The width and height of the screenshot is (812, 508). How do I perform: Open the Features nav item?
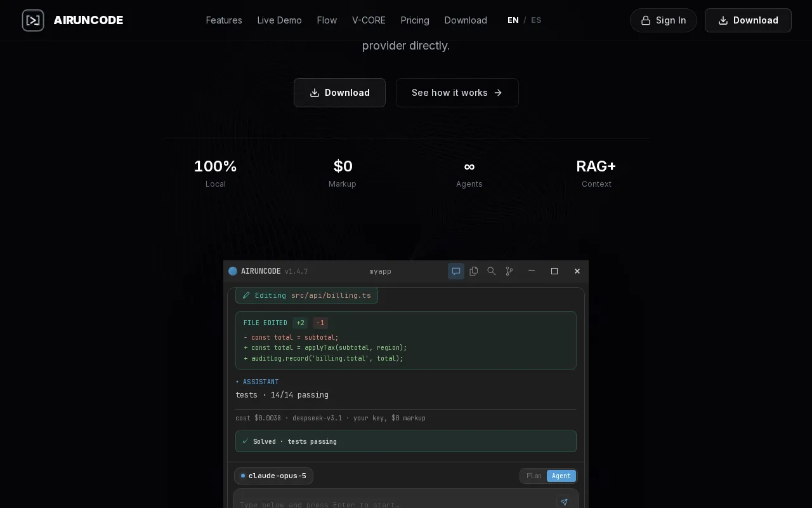224,20
